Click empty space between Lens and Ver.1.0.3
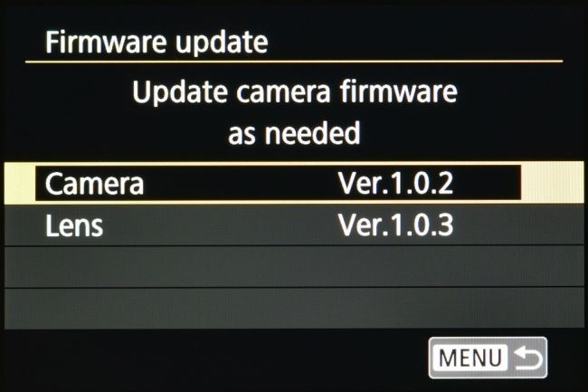The image size is (588, 392). (x=217, y=225)
